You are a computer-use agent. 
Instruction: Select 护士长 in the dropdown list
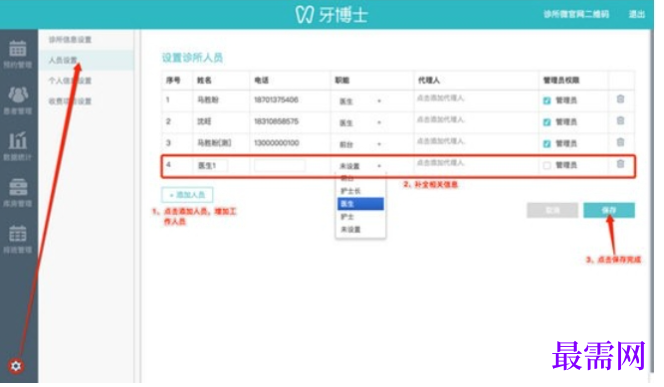click(360, 191)
